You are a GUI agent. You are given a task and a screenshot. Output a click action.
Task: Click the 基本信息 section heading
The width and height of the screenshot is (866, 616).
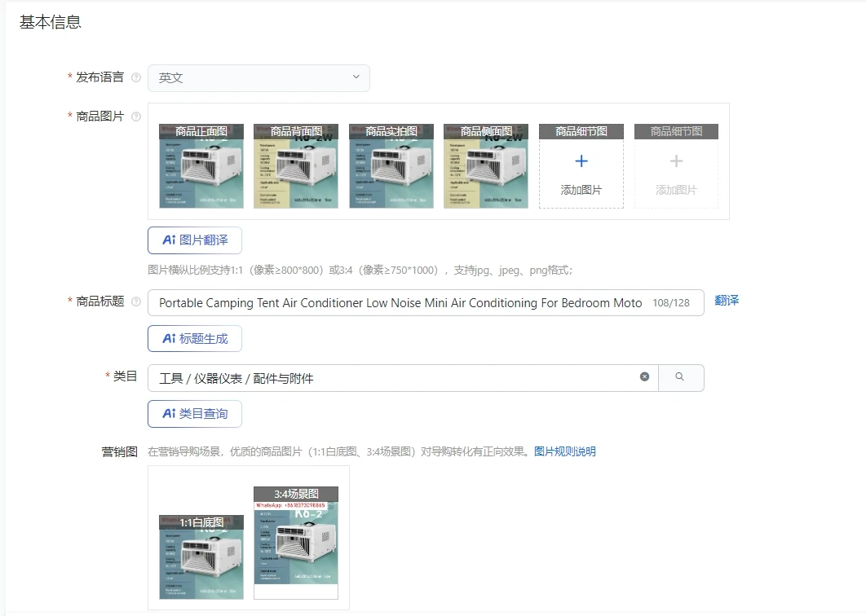click(x=51, y=22)
